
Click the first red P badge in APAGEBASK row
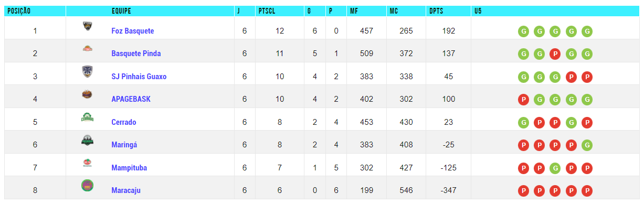tap(523, 99)
